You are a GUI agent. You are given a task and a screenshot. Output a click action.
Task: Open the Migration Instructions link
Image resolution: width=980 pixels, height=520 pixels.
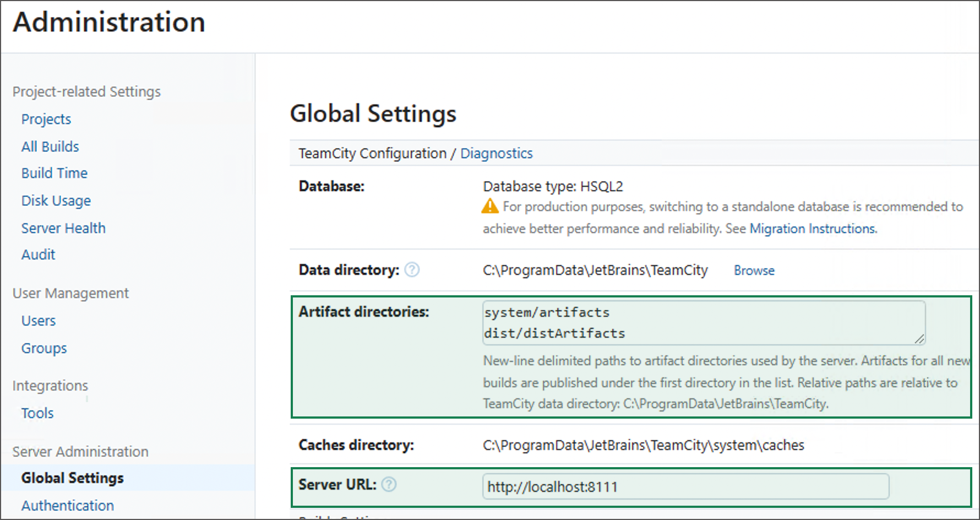[x=813, y=228]
